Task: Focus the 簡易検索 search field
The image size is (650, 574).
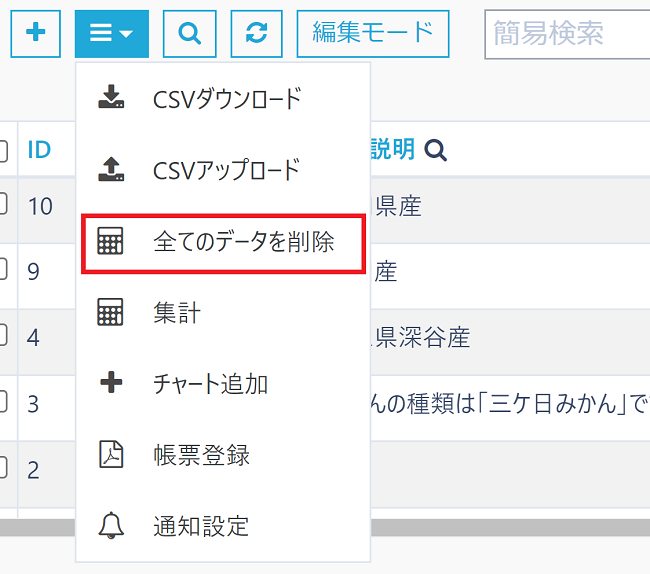Action: [566, 34]
